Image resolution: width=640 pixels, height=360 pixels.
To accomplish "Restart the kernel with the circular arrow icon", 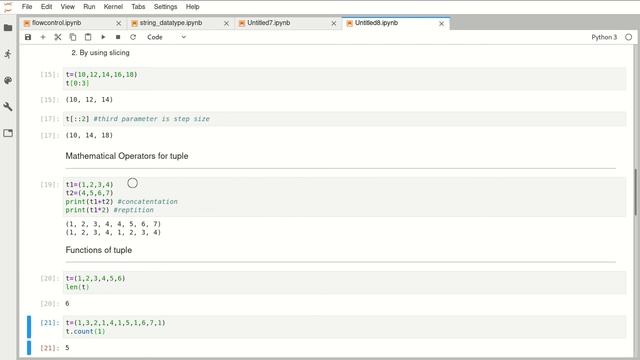I will (x=133, y=37).
